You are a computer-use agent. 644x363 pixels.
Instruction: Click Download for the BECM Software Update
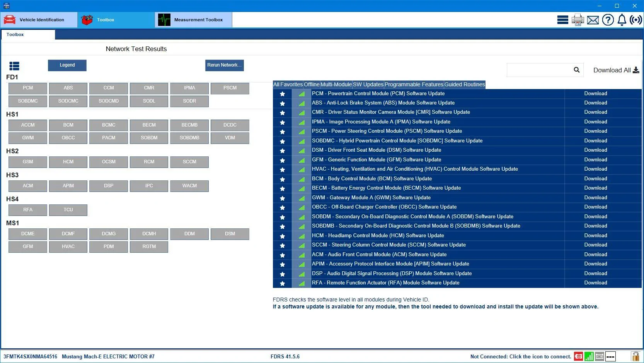coord(596,188)
